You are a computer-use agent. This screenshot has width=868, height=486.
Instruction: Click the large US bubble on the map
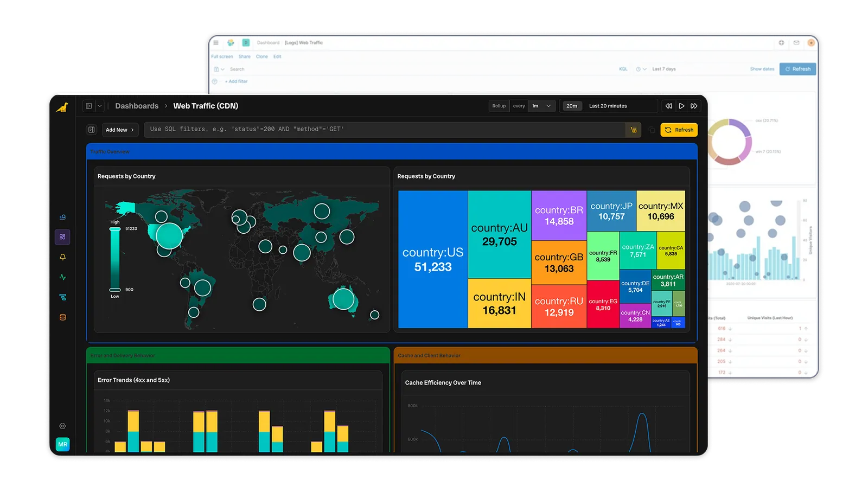click(x=169, y=236)
